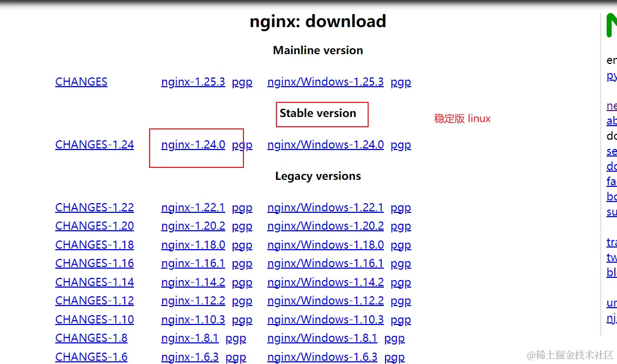Download nginx/Windows-1.14.2
This screenshot has width=617, height=364.
point(325,282)
